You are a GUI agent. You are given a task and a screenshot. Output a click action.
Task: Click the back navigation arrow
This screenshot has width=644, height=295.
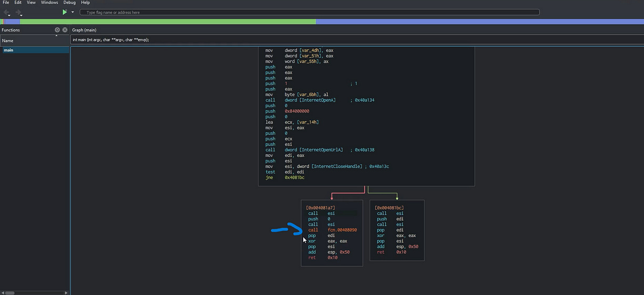coord(6,12)
